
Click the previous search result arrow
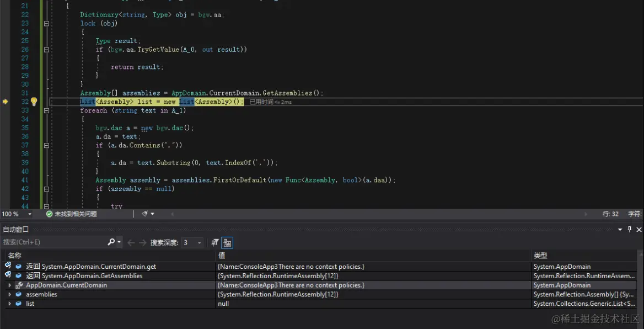coord(131,243)
